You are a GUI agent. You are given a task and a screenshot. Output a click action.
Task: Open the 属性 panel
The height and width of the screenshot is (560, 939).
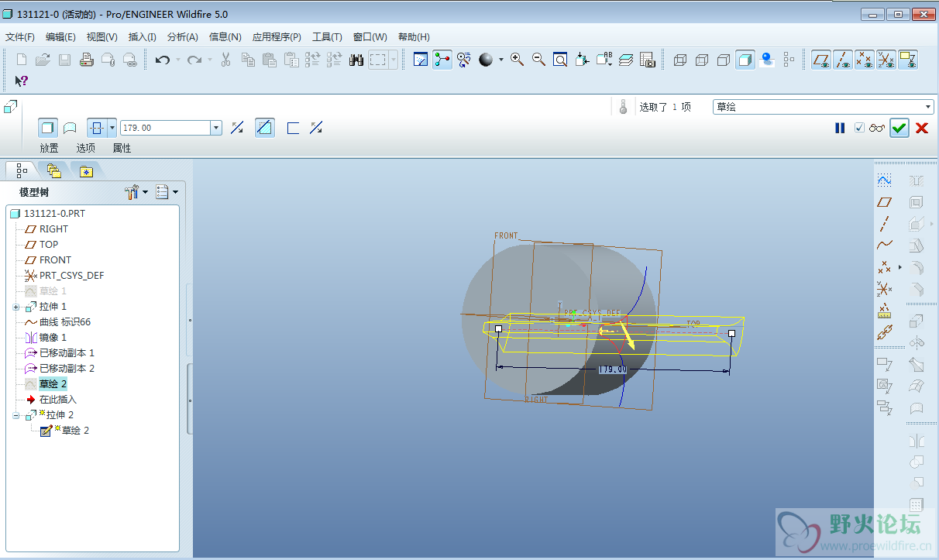(122, 148)
